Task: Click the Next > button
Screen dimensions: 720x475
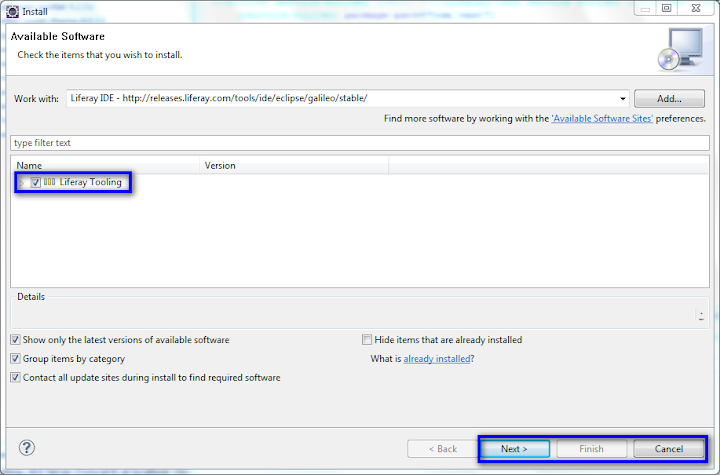Action: (514, 449)
